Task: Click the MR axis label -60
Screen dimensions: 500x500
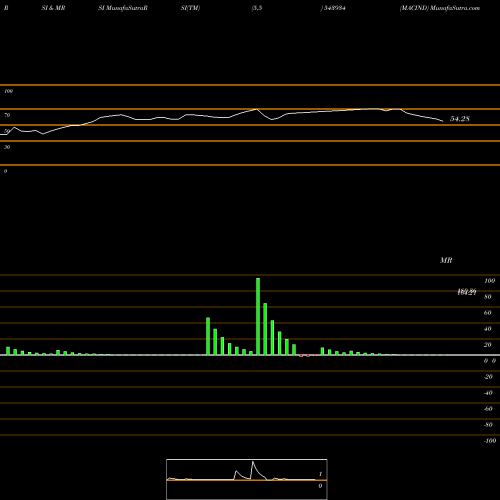Action: tap(488, 409)
